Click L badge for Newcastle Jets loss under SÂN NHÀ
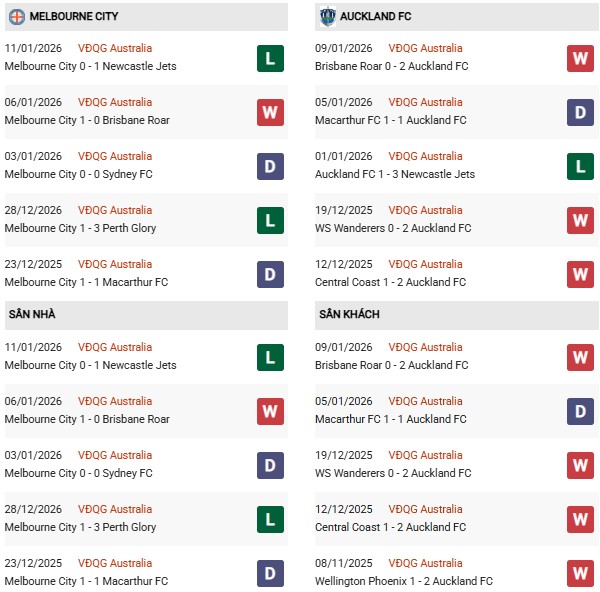This screenshot has width=600, height=592. 270,357
